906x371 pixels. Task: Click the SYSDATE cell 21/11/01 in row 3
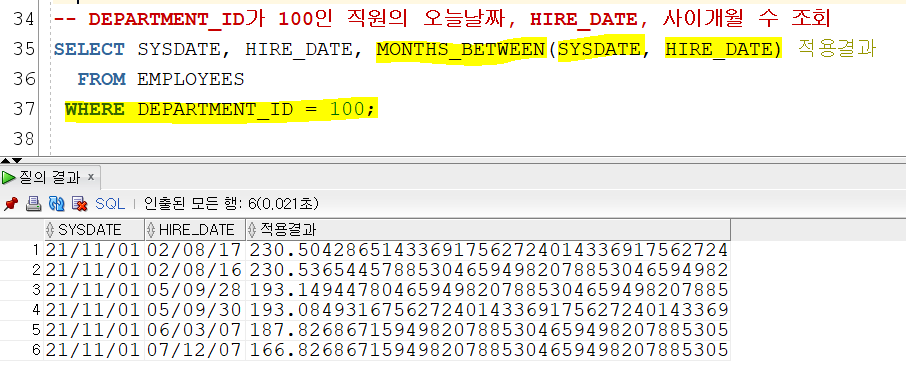click(x=94, y=290)
